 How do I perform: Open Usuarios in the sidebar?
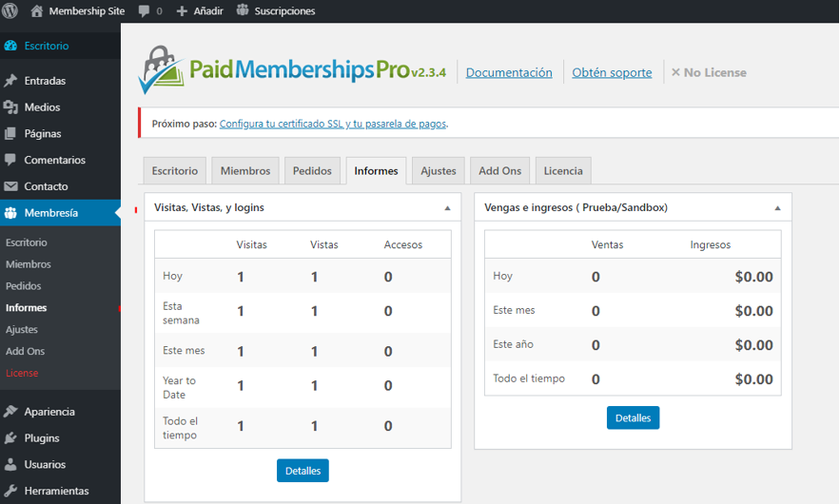45,464
